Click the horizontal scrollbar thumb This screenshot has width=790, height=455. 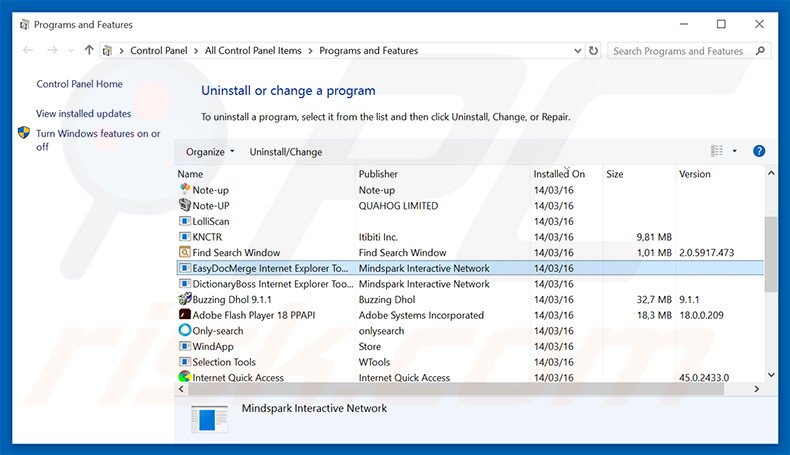tap(456, 389)
